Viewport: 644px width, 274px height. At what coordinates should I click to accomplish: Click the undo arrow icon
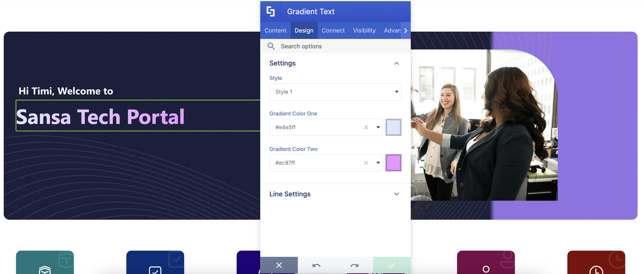316,265
